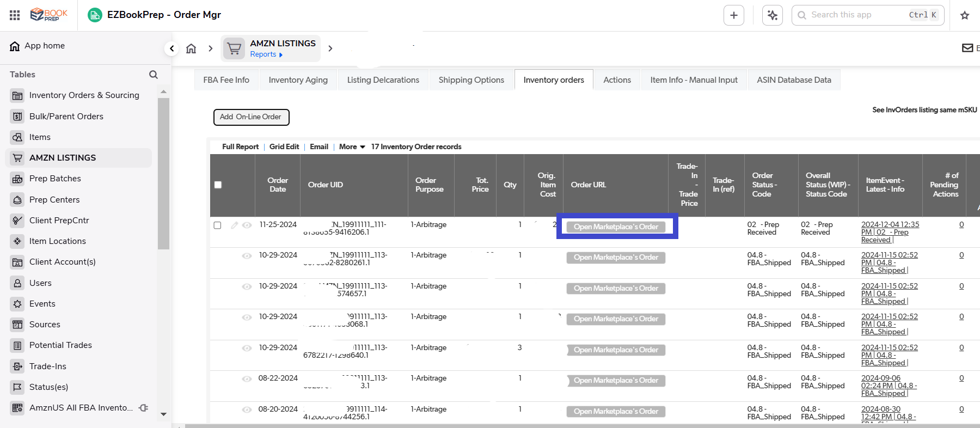
Task: Click the Search this app field
Action: 868,15
